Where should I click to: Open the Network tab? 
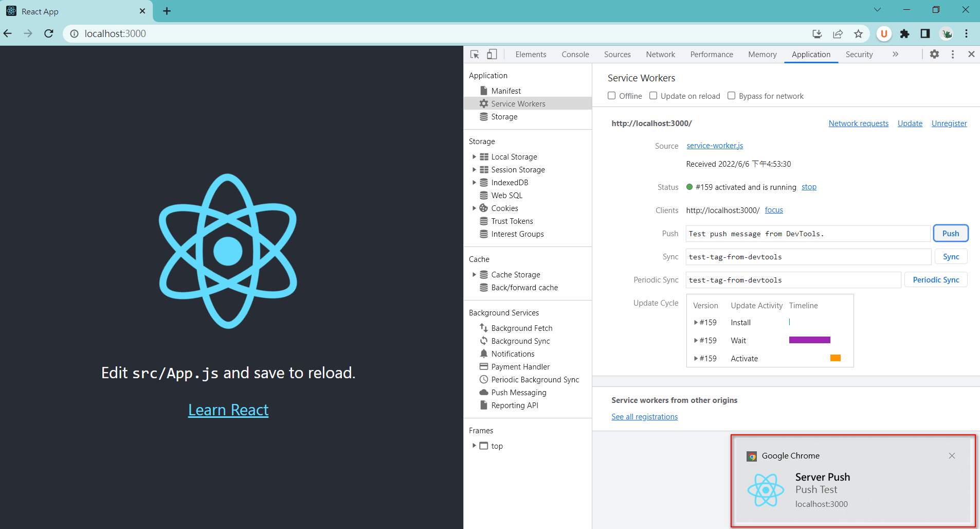[x=660, y=55]
